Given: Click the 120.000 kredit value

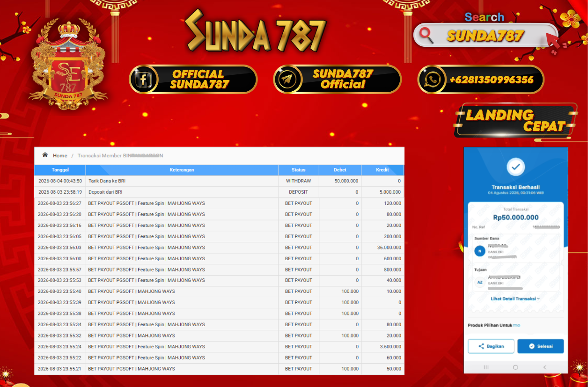Looking at the screenshot, I should [x=392, y=203].
